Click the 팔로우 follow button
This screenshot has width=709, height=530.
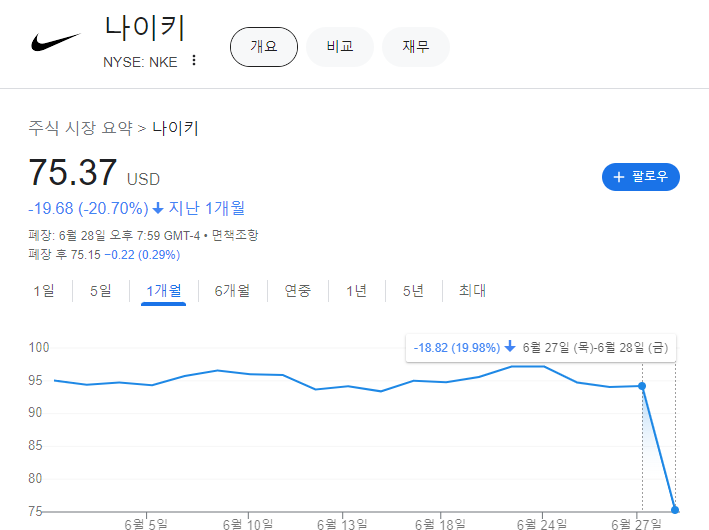click(x=641, y=177)
